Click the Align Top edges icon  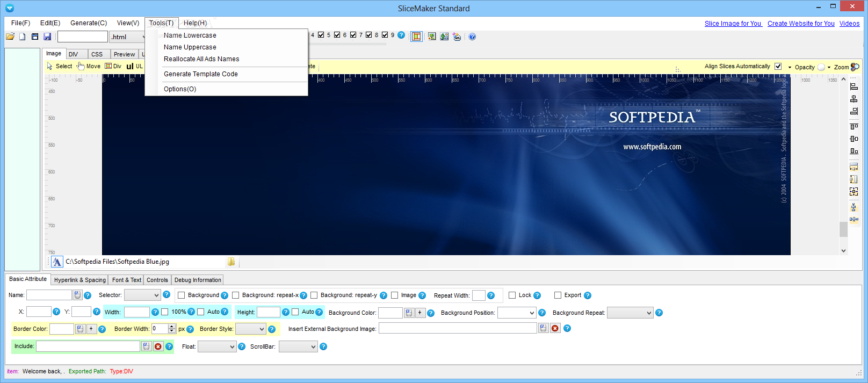pos(854,126)
